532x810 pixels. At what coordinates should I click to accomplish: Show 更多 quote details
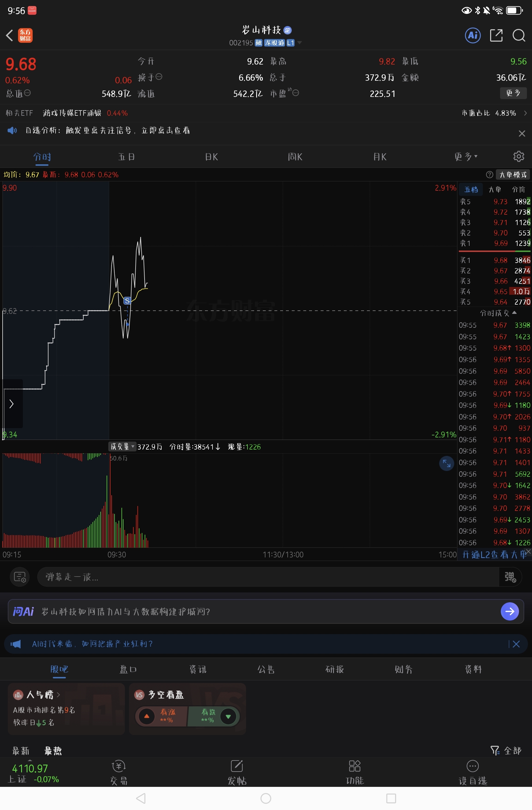[x=513, y=93]
